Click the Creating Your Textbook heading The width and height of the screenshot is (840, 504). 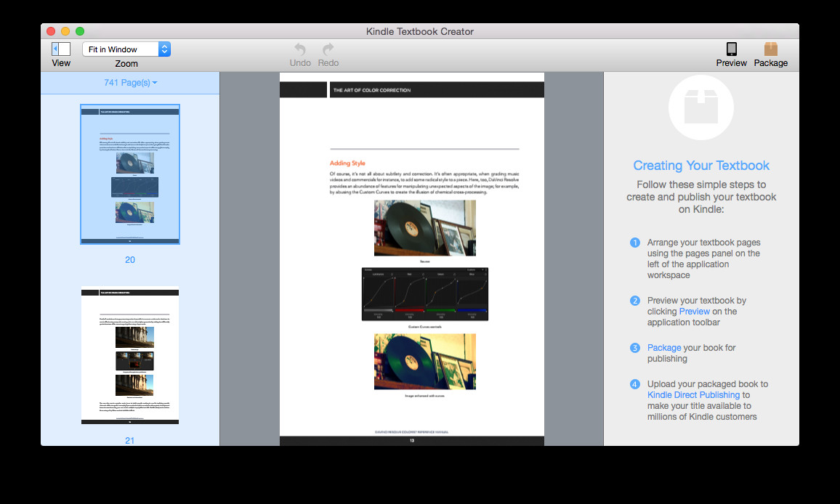[701, 166]
